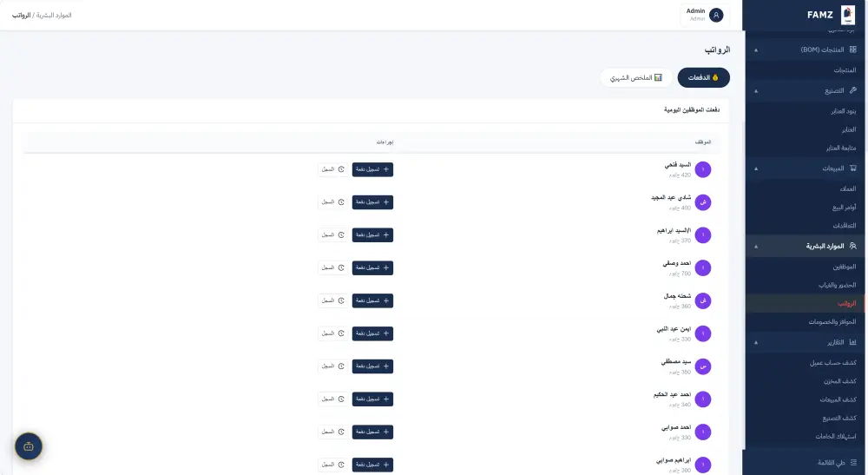
Task: Open الحضور والغياب in the sidebar
Action: tap(837, 285)
